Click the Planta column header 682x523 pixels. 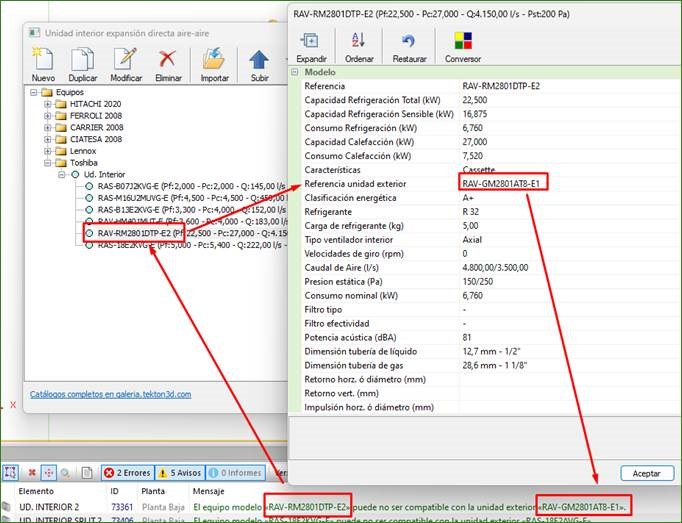coord(153,491)
